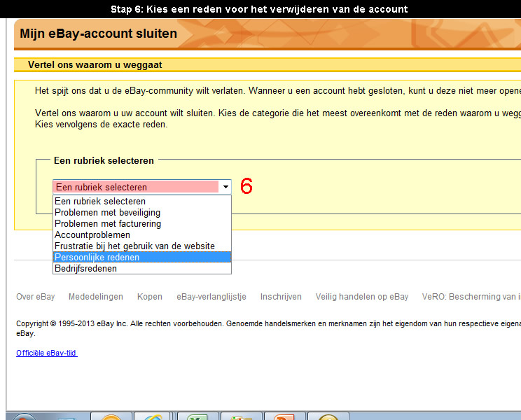The width and height of the screenshot is (521, 420).
Task: Open the 'Een rubriek selecteren' dropdown arrow
Action: pos(225,187)
